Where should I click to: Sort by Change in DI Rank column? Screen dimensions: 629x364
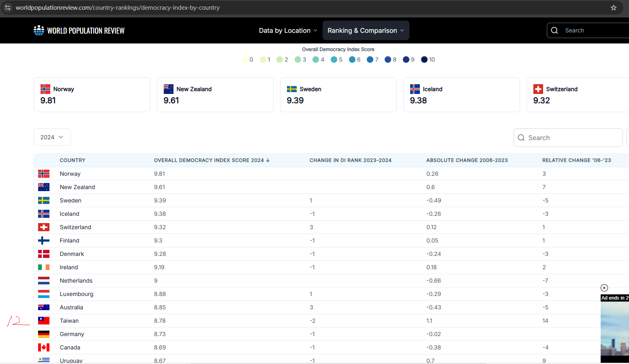coord(350,160)
